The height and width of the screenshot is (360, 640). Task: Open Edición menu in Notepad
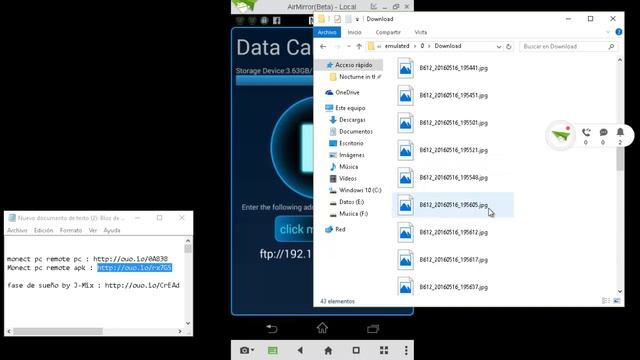43,230
